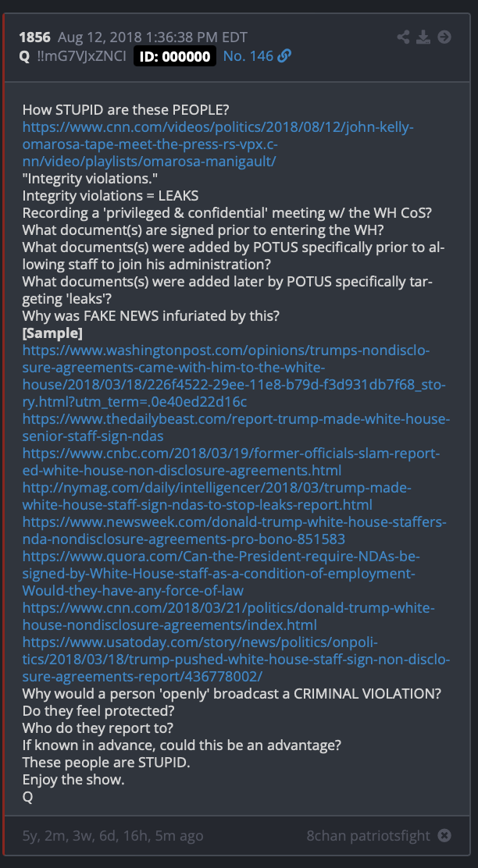Screen dimensions: 478x868
Task: Open the Washington Post nondisclosure agreements link
Action: (235, 376)
